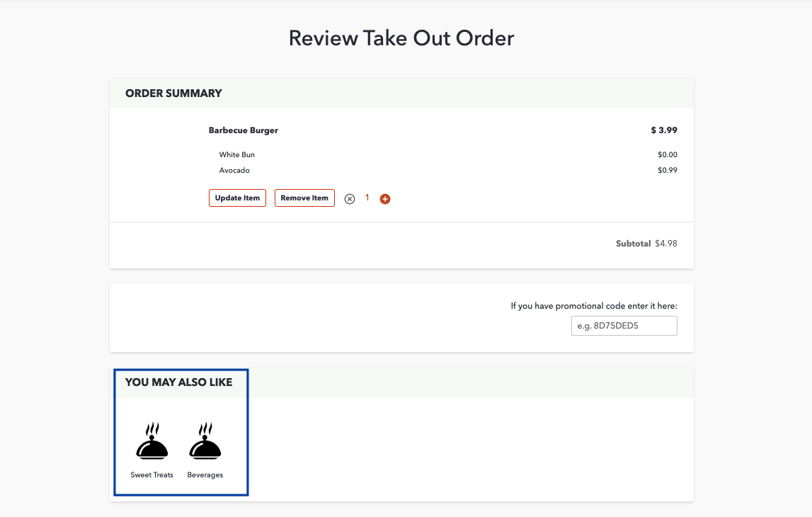Click the Barbecue Burger item name
This screenshot has width=812, height=517.
[x=243, y=130]
